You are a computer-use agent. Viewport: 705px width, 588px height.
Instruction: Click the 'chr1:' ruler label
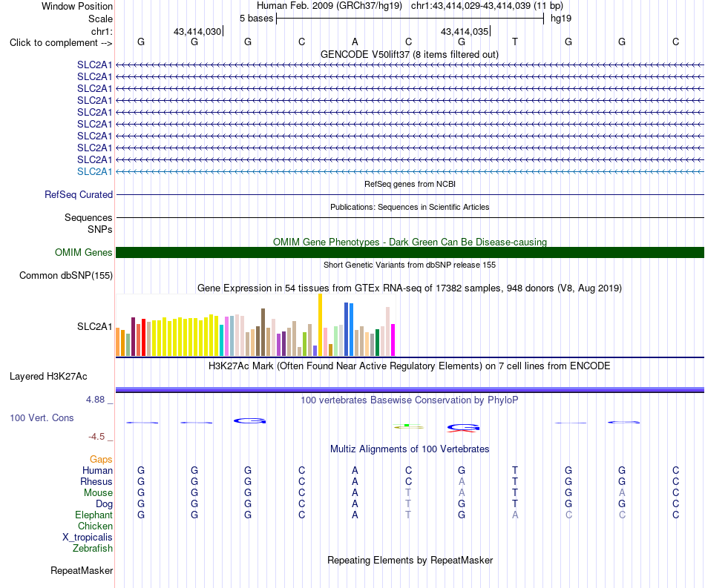coord(102,31)
